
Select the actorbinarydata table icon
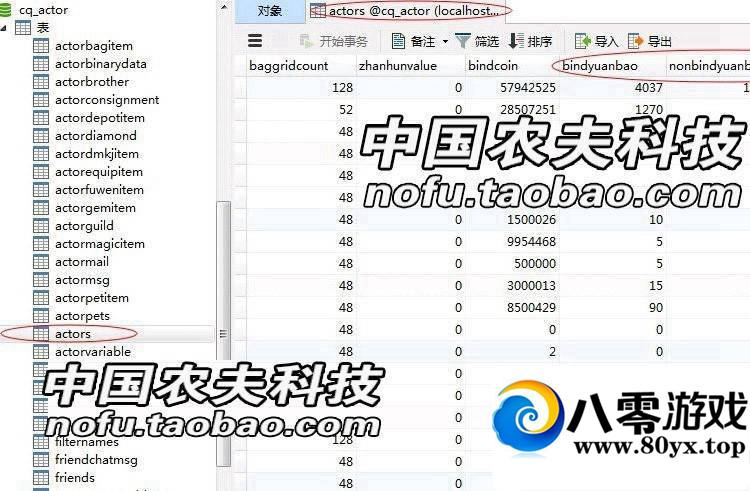pyautogui.click(x=41, y=64)
